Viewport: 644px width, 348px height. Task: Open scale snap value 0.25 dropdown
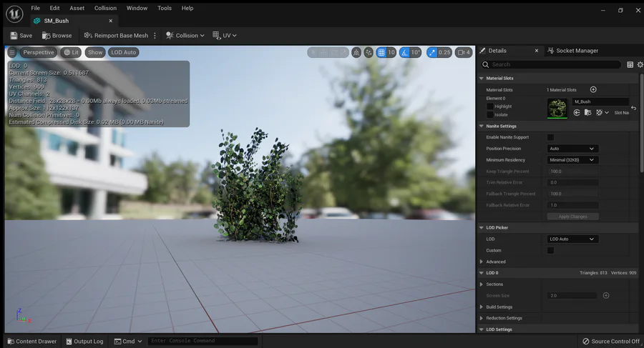(x=444, y=53)
